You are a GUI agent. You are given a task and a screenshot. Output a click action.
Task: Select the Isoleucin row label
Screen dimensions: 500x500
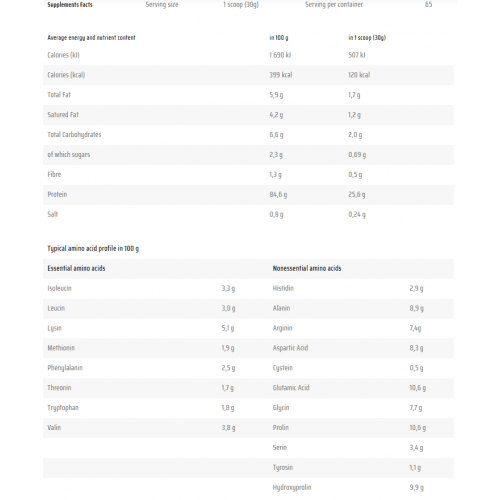(59, 288)
